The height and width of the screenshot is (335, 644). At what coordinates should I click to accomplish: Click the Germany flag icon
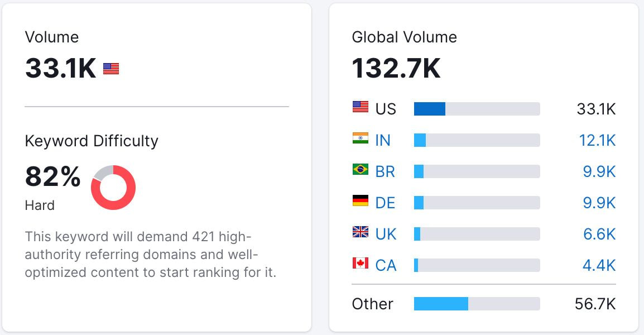click(x=361, y=200)
